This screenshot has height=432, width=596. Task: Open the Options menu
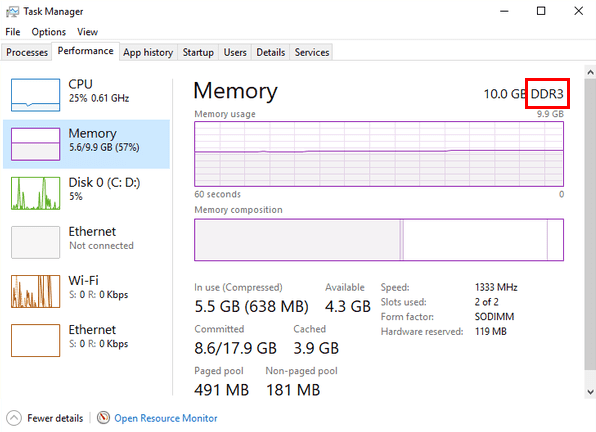49,32
